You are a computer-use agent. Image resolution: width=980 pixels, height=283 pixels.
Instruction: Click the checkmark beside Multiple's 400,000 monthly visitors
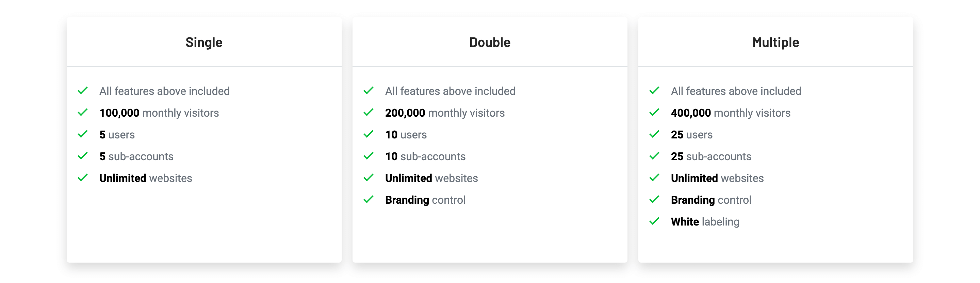[654, 113]
